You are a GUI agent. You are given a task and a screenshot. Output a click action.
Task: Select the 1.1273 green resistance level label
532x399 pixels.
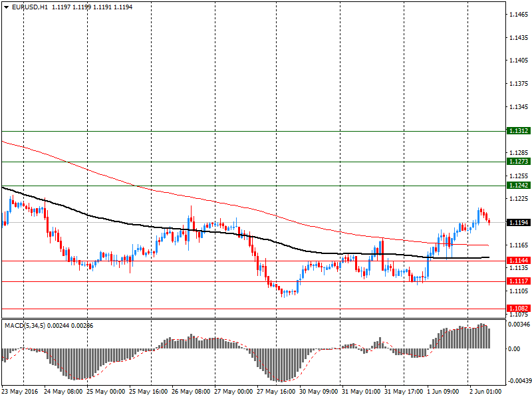[x=519, y=162]
